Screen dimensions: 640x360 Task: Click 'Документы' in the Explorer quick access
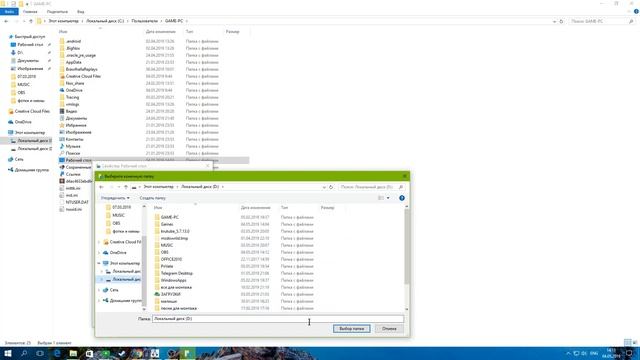coord(28,60)
